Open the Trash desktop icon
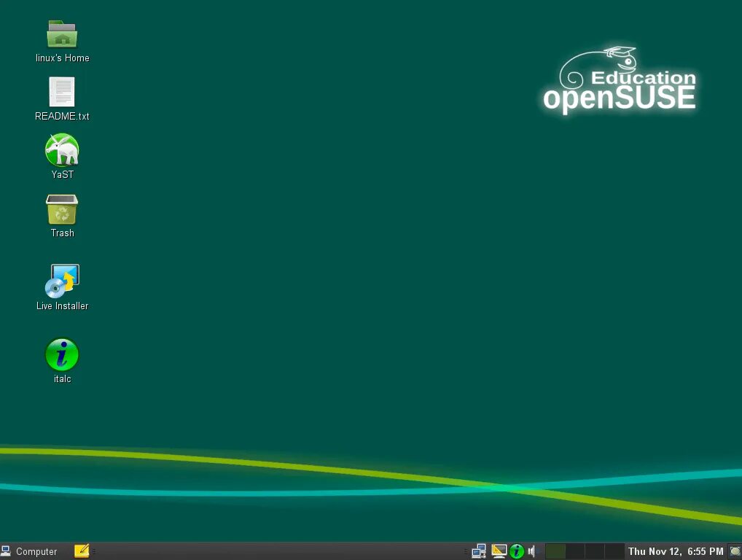The width and height of the screenshot is (742, 560). (62, 209)
